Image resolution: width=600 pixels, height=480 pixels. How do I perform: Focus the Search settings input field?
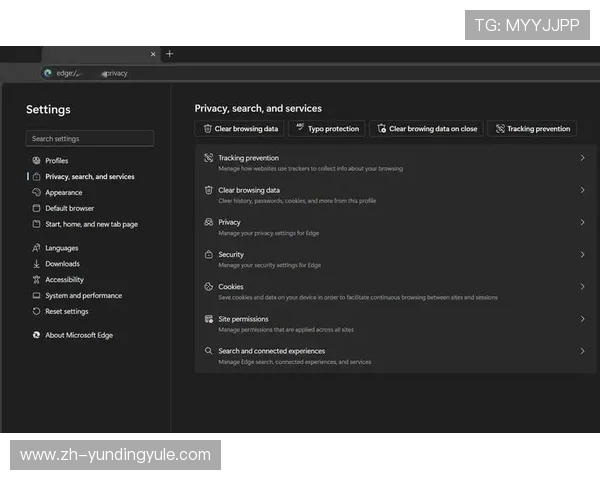point(90,139)
